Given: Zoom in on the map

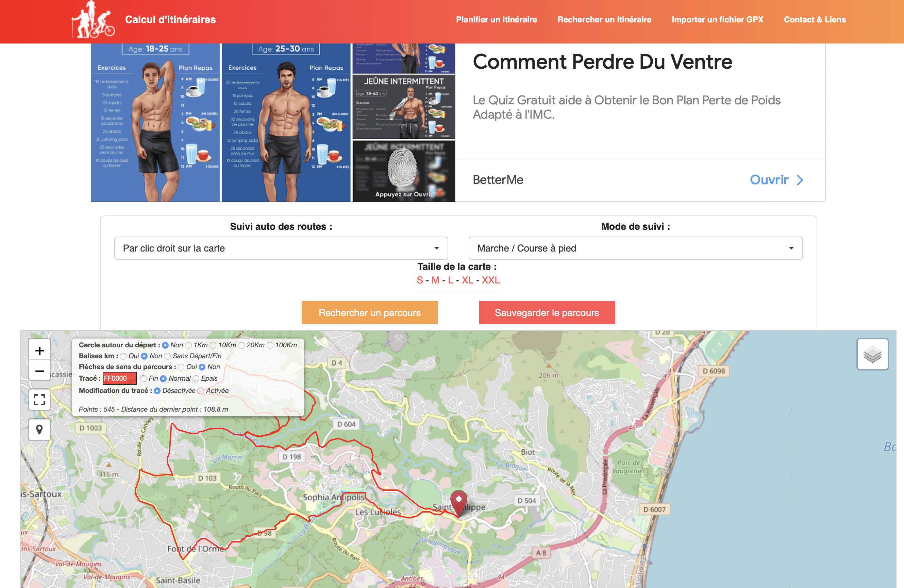Looking at the screenshot, I should tap(39, 350).
